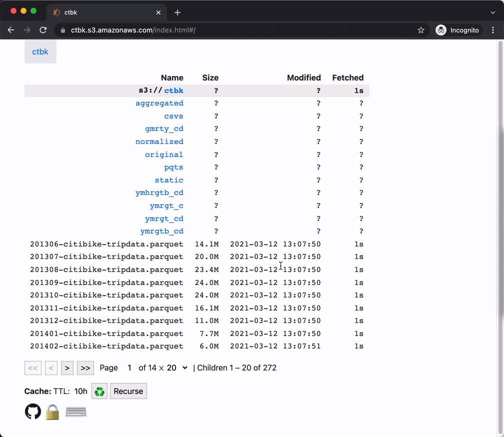This screenshot has width=504, height=437.
Task: Open a new browser tab
Action: tap(177, 12)
